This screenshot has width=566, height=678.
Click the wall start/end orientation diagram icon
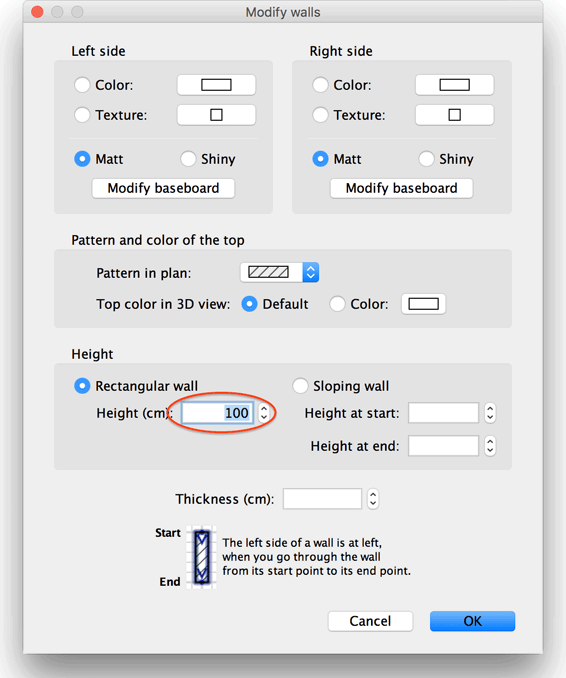point(201,557)
